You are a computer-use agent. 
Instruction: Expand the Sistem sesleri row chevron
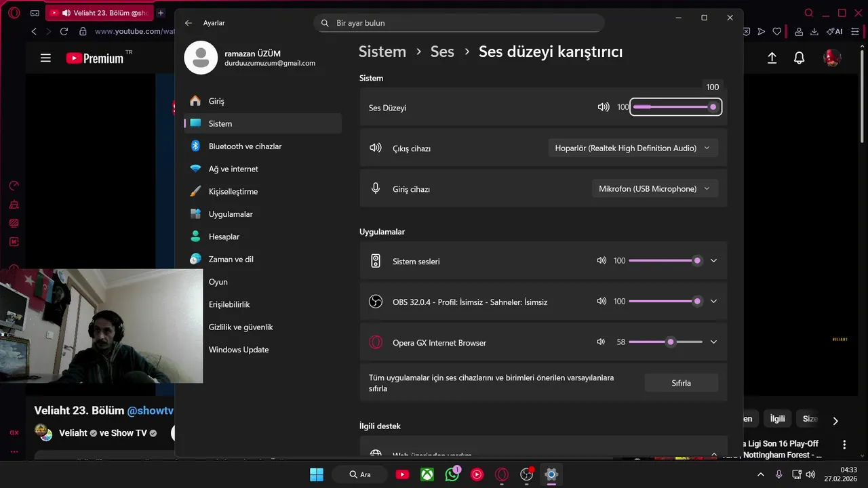coord(713,261)
